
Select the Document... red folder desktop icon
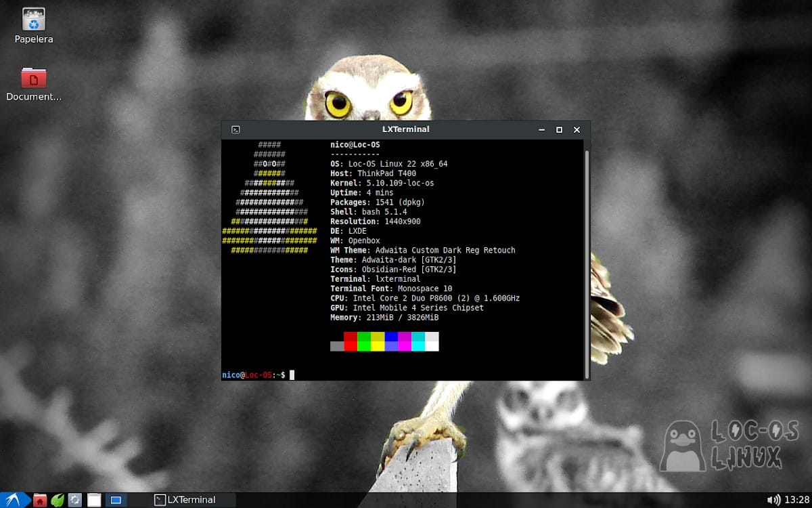point(34,84)
